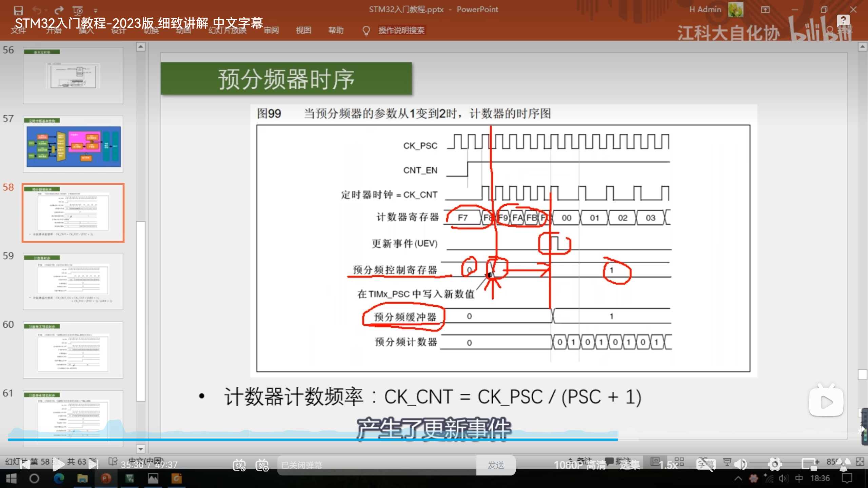Open PowerPoint from the taskbar
The height and width of the screenshot is (488, 868).
(x=106, y=479)
